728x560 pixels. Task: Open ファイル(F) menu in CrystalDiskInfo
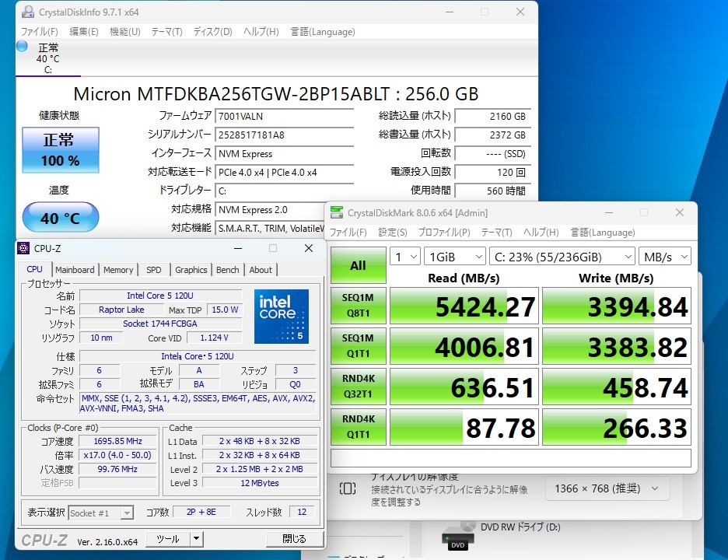[40, 32]
